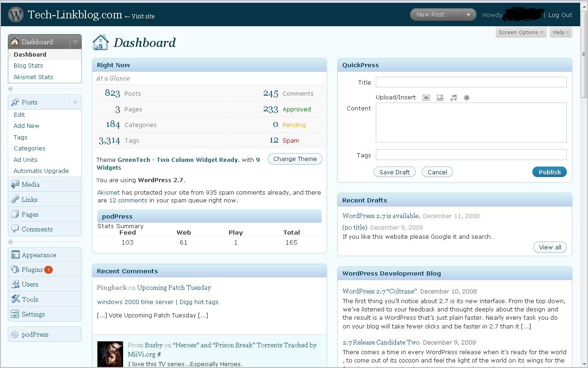Open the '(no title)' draft link
588x368 pixels.
pyautogui.click(x=355, y=227)
